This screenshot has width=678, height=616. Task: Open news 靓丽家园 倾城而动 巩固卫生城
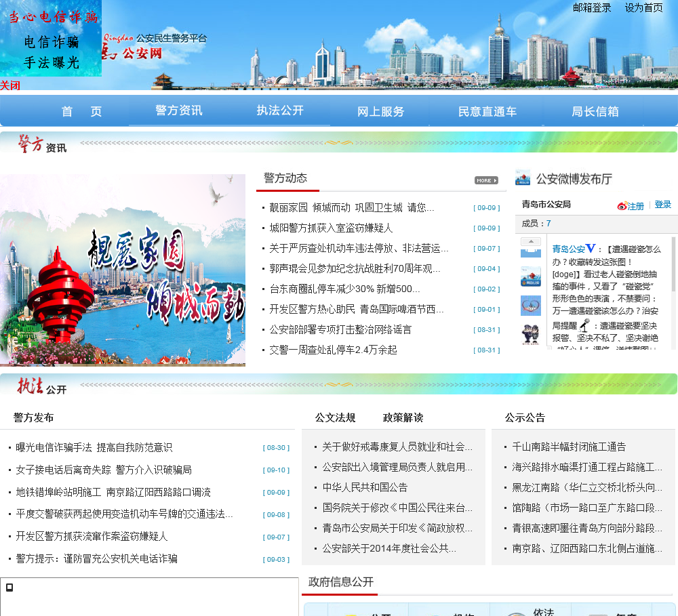click(x=351, y=207)
